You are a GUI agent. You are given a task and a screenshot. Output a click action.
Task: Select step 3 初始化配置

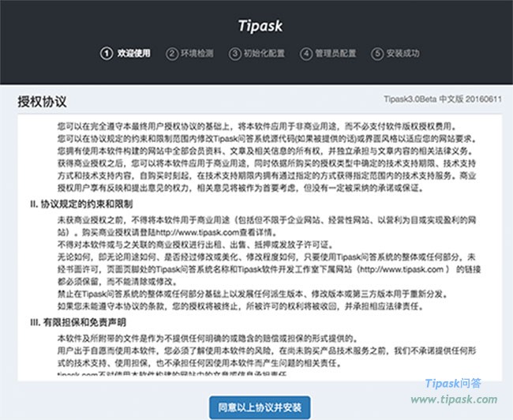[256, 54]
